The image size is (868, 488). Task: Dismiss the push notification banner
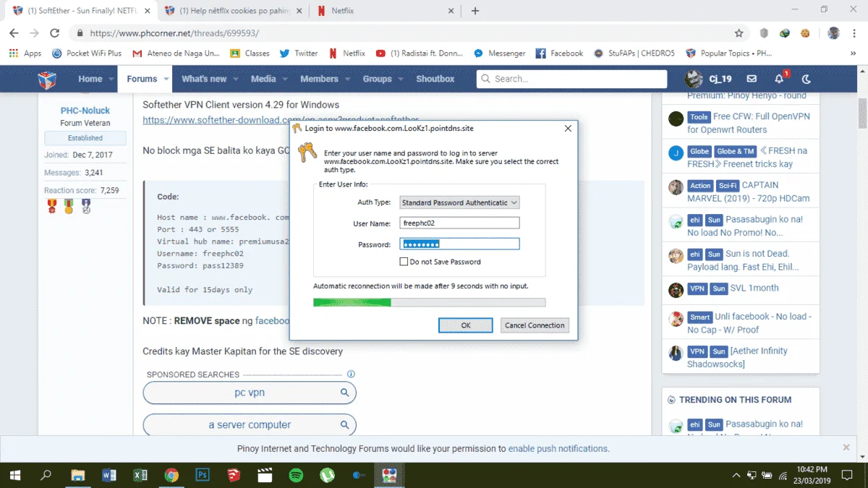[x=846, y=448]
